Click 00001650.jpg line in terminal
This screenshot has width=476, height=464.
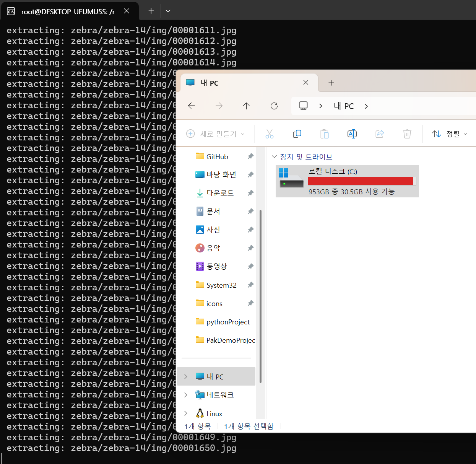point(122,448)
